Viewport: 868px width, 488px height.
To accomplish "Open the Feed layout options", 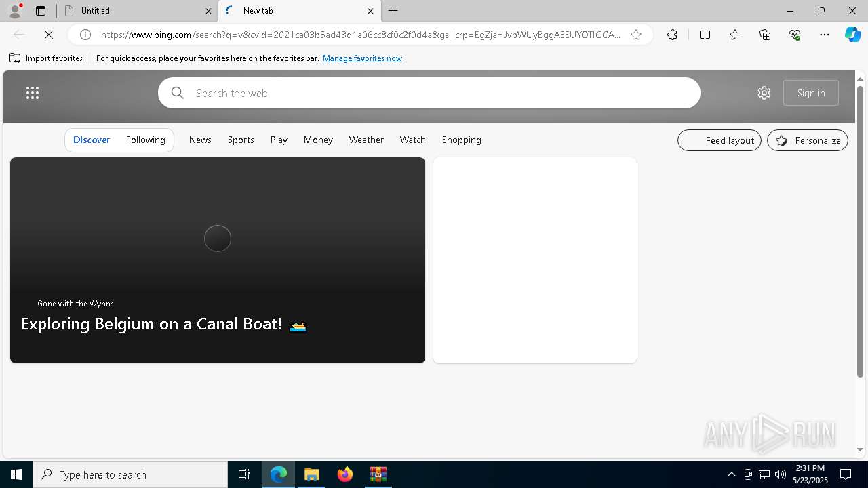I will (719, 140).
